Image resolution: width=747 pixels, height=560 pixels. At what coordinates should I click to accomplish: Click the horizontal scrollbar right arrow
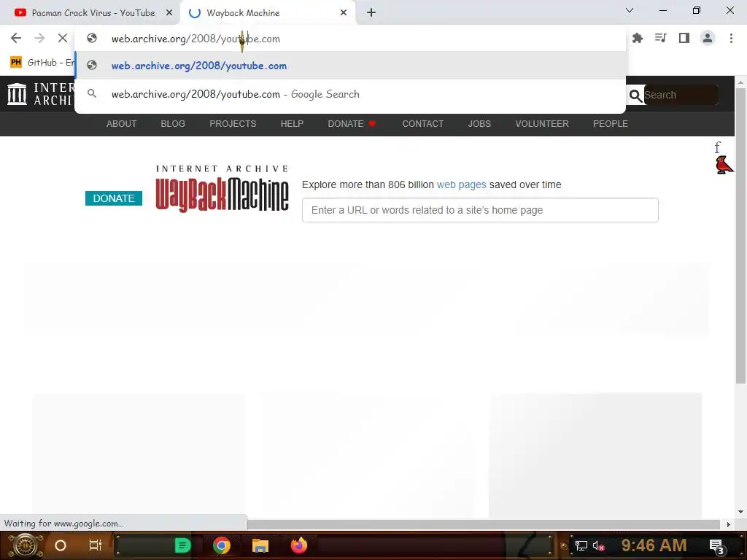click(x=729, y=524)
